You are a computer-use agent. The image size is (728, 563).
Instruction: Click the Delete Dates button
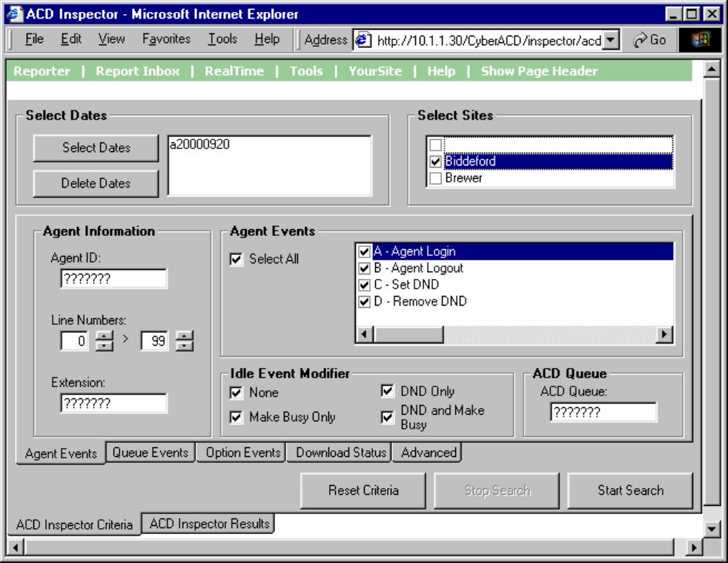tap(96, 183)
